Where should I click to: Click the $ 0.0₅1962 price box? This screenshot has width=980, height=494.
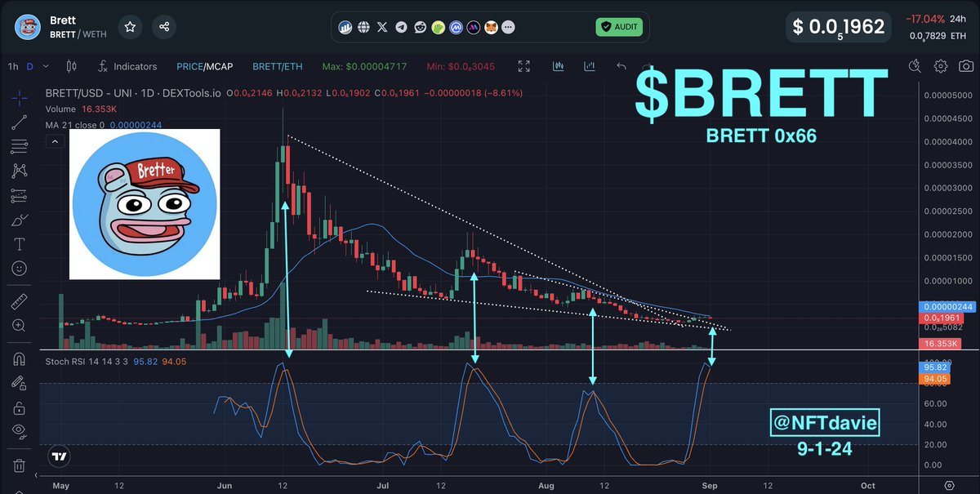coord(838,27)
